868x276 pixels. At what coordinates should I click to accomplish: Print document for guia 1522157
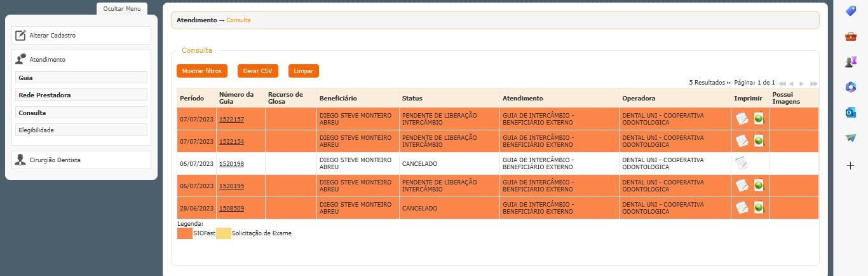742,119
